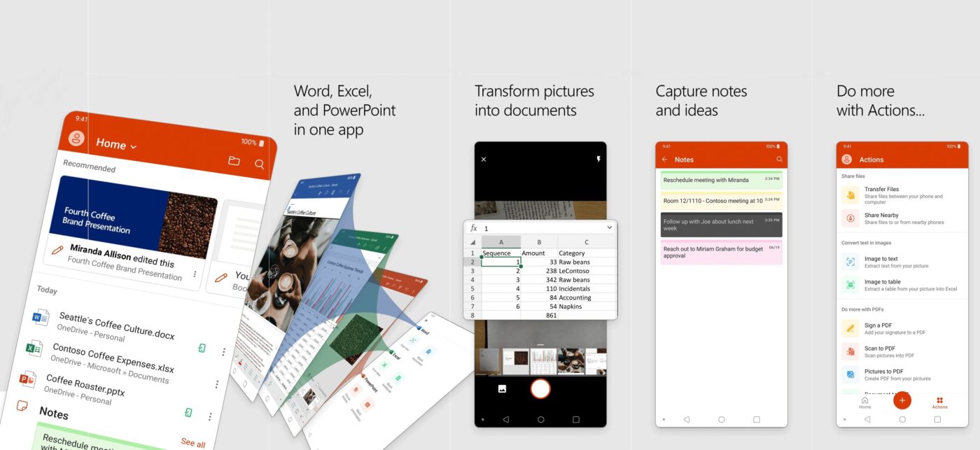Select the Image to table action icon
The width and height of the screenshot is (980, 450).
[x=850, y=285]
